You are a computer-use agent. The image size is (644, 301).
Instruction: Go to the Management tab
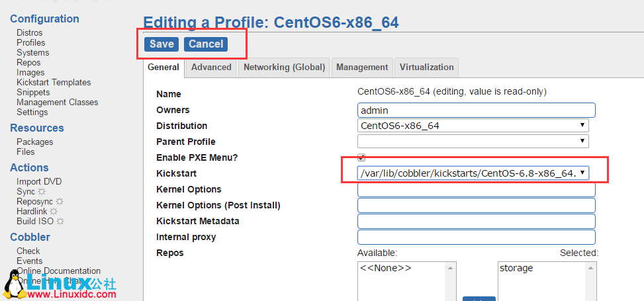pyautogui.click(x=362, y=67)
